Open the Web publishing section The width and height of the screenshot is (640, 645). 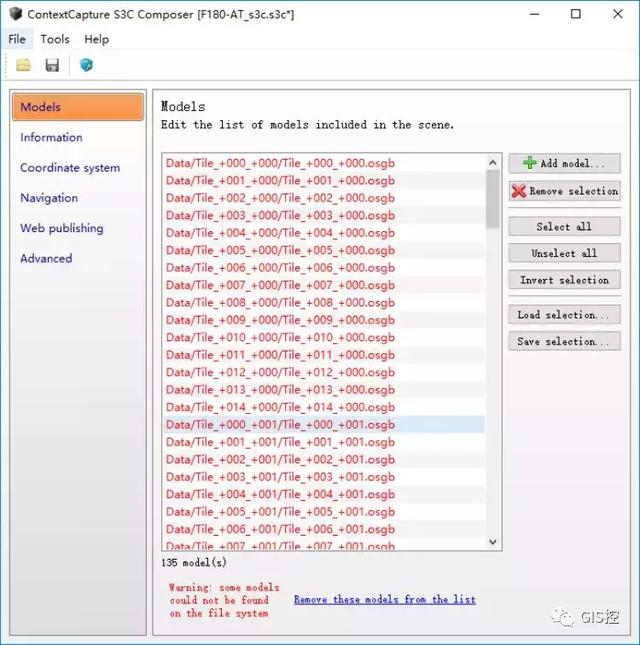point(62,228)
